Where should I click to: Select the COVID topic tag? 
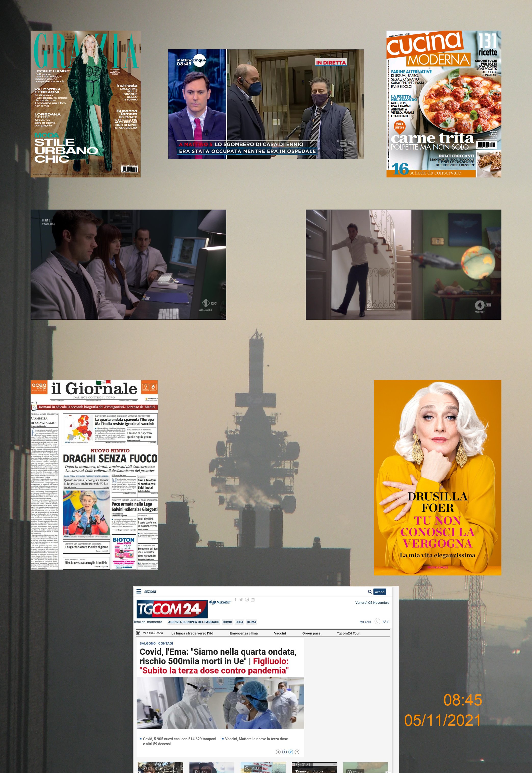point(227,622)
